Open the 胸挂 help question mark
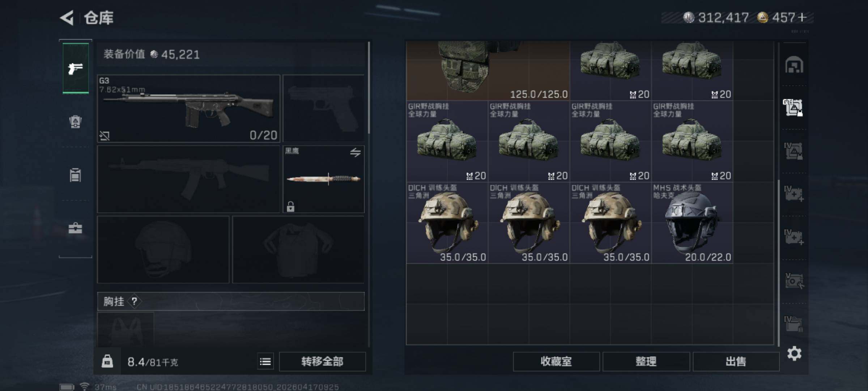This screenshot has height=391, width=868. (x=134, y=301)
